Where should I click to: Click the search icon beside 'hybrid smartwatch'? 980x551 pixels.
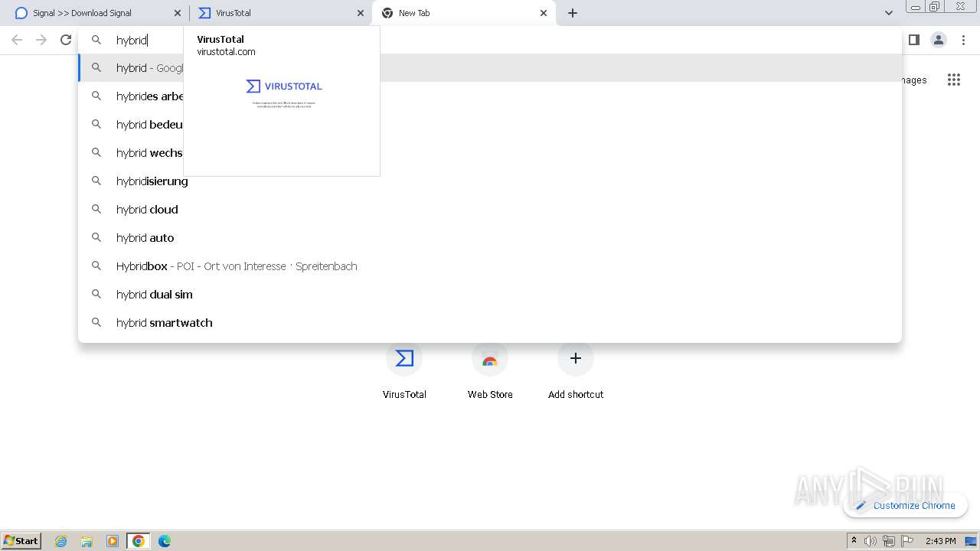pos(96,322)
